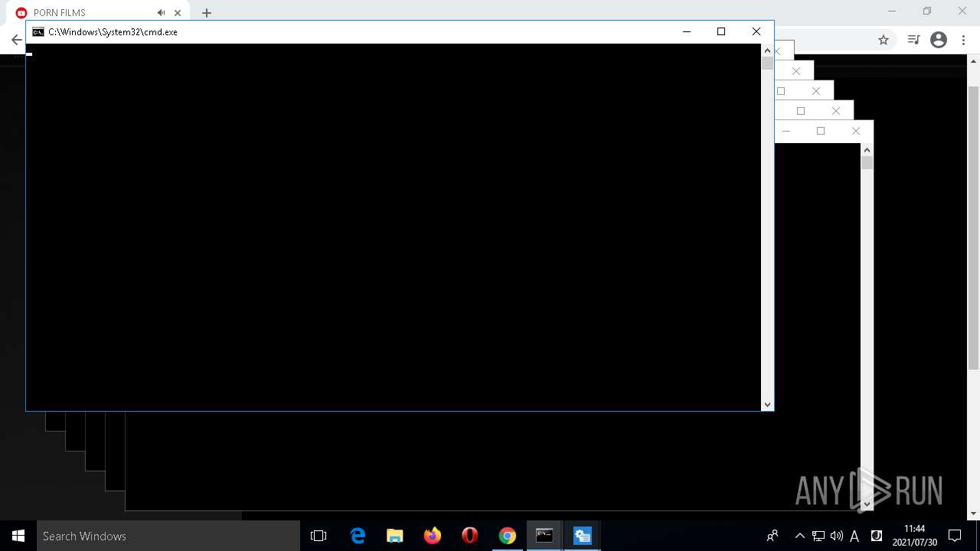The height and width of the screenshot is (551, 980).
Task: Maximize the third background cmd window
Action: tap(781, 91)
